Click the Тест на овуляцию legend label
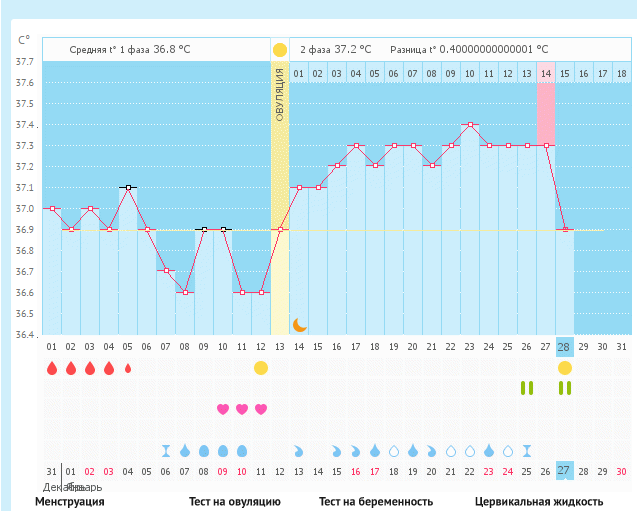637x511 pixels. click(x=235, y=502)
